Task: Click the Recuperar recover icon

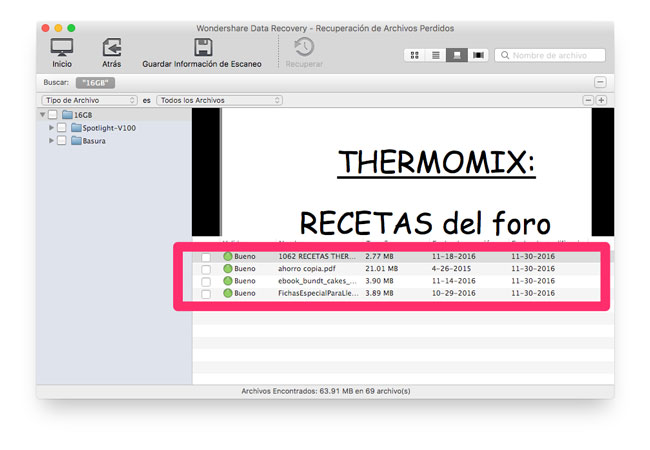Action: pyautogui.click(x=304, y=47)
